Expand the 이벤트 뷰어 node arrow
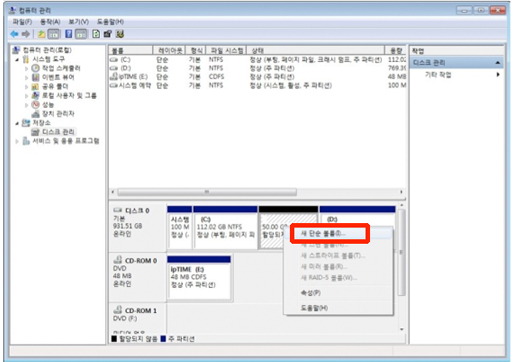This screenshot has height=362, width=514. coord(26,78)
